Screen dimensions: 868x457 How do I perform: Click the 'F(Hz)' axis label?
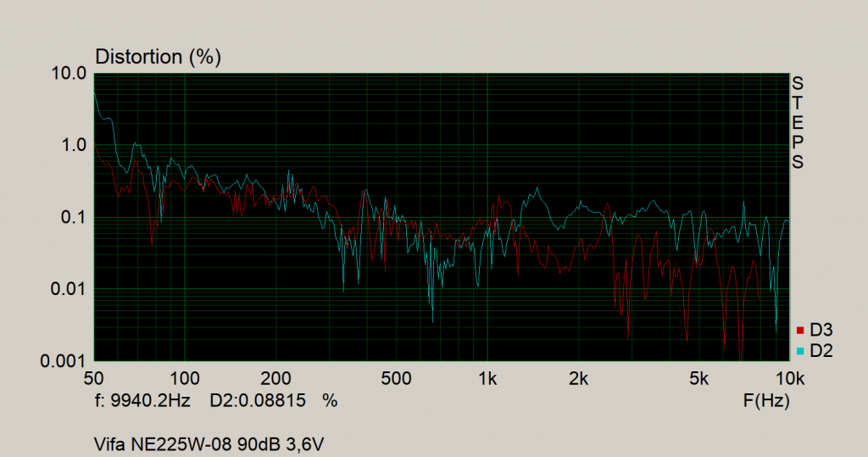click(x=766, y=400)
